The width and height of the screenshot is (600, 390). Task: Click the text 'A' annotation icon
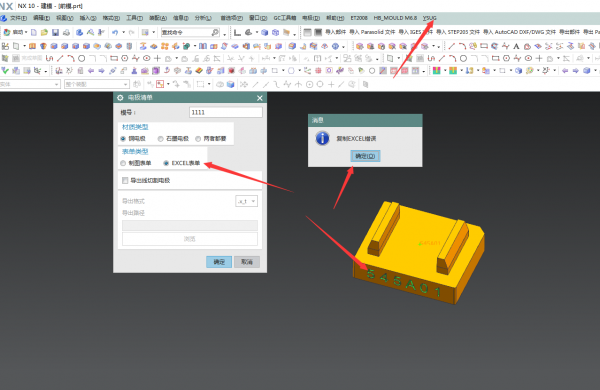point(516,46)
